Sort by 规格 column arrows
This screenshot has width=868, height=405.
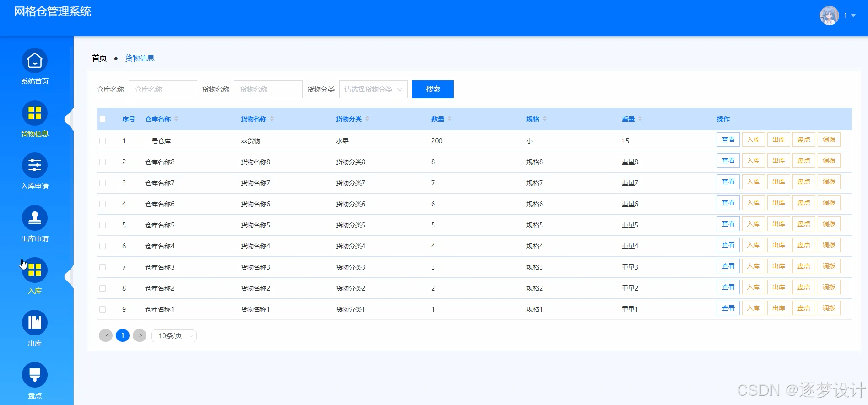[x=545, y=119]
